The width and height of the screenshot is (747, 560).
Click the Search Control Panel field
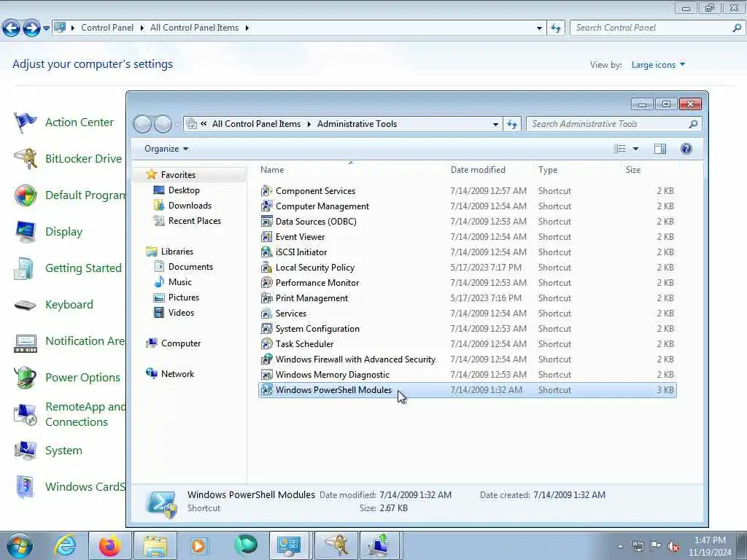[x=657, y=28]
